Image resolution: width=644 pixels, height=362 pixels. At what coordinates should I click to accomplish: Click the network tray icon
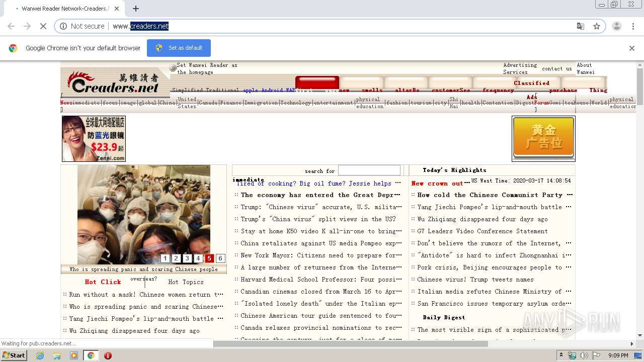tap(572, 355)
